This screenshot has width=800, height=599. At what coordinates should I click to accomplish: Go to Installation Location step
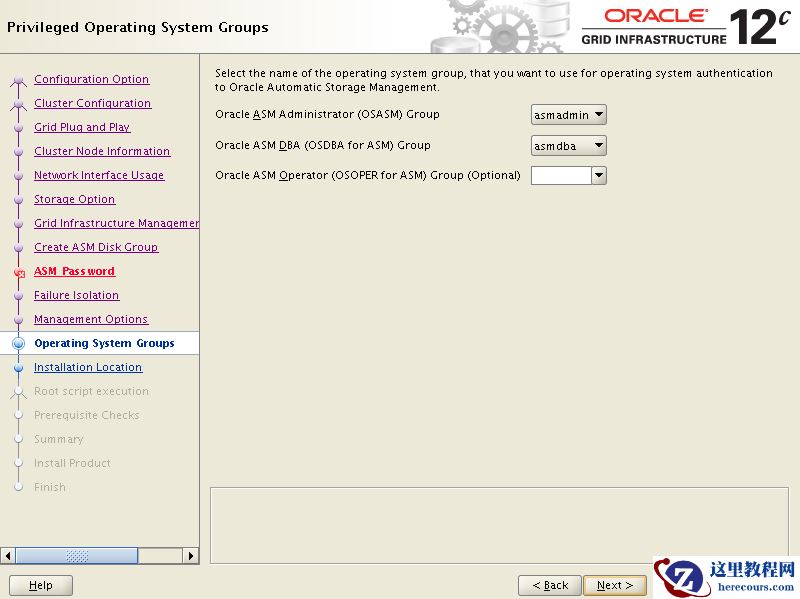tap(88, 367)
